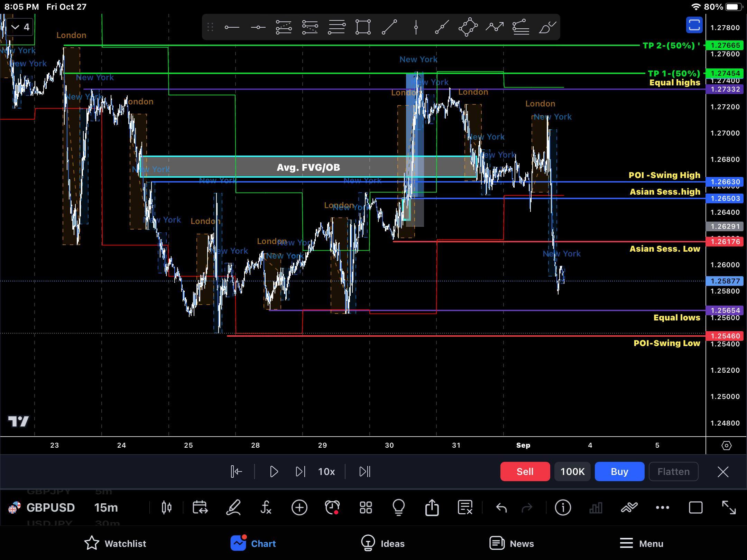Toggle the candlestick chart type button
The image size is (747, 560).
[166, 507]
